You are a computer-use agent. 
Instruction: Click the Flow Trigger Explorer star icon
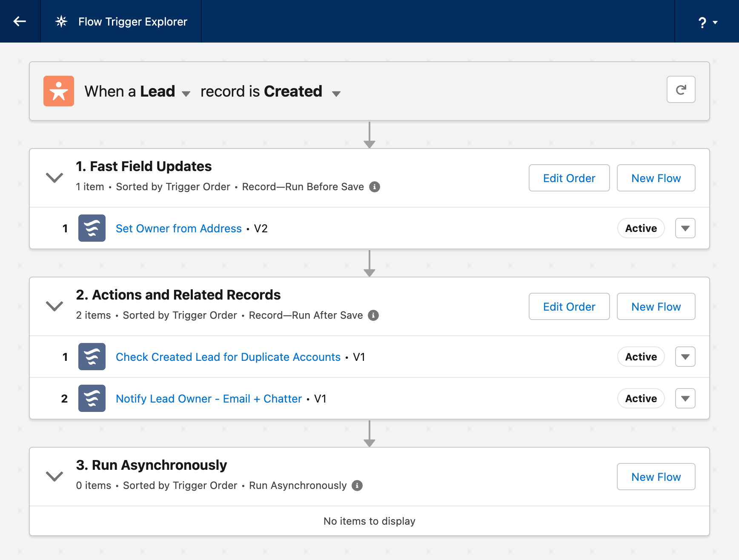(x=61, y=21)
